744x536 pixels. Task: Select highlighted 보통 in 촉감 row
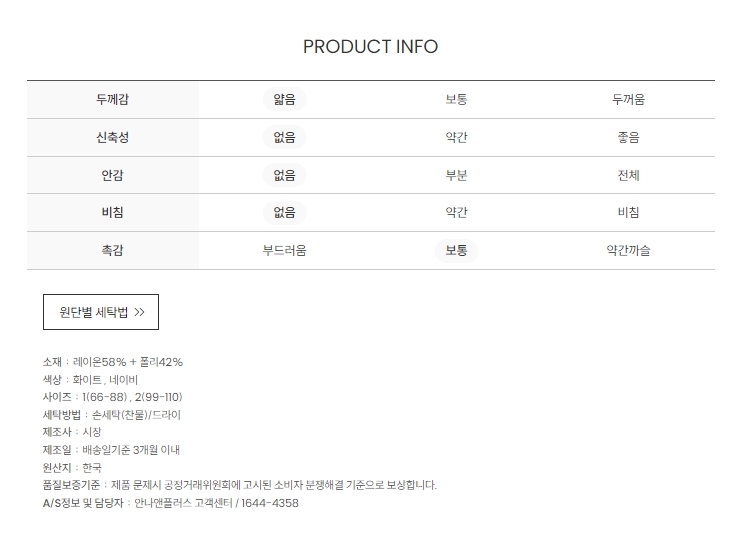[456, 250]
